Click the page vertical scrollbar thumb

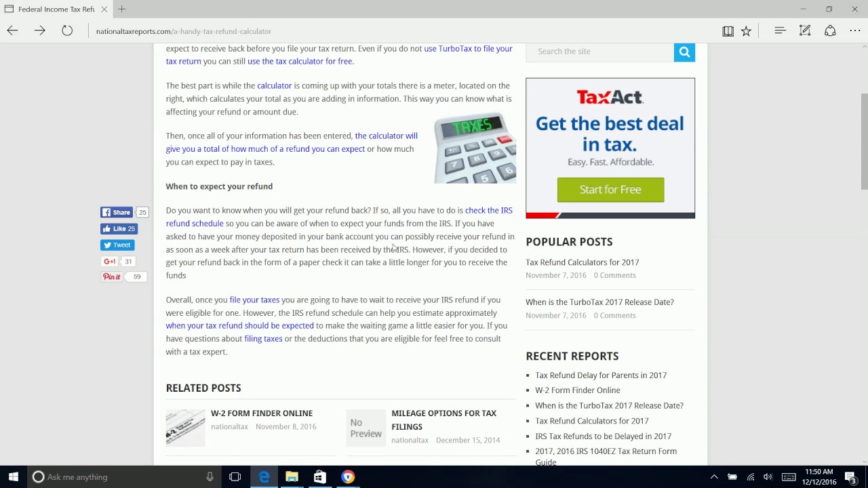(864, 142)
